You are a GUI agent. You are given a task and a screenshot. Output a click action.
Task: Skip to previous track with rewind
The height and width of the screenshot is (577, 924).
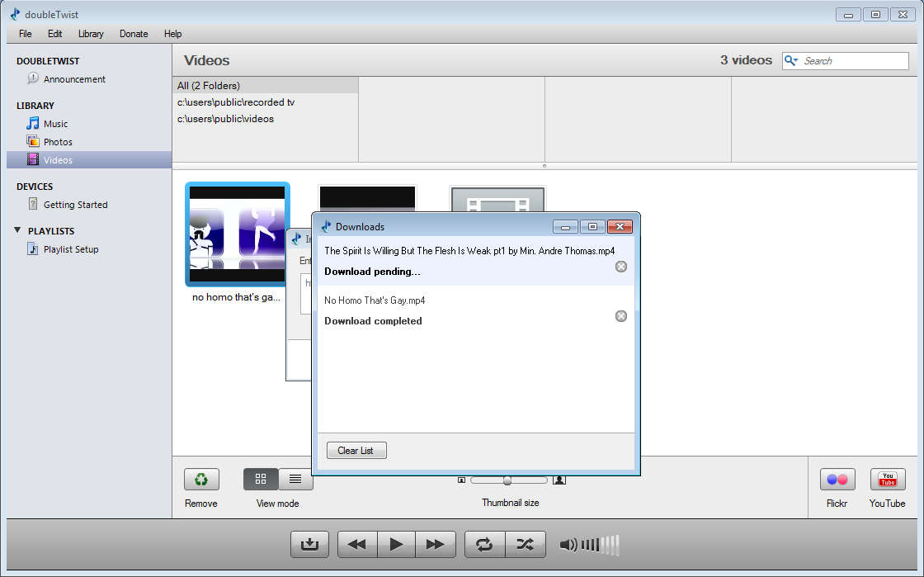pyautogui.click(x=357, y=544)
